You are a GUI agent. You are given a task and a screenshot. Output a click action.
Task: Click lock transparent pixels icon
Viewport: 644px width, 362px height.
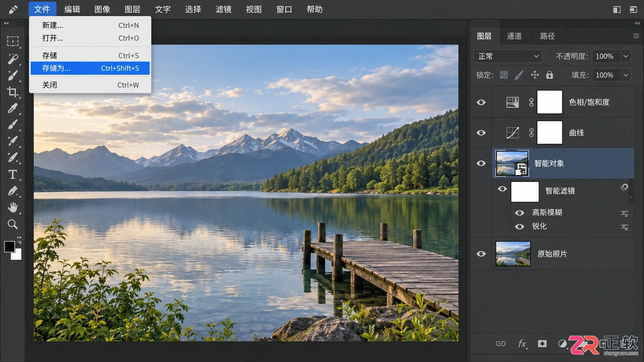504,75
